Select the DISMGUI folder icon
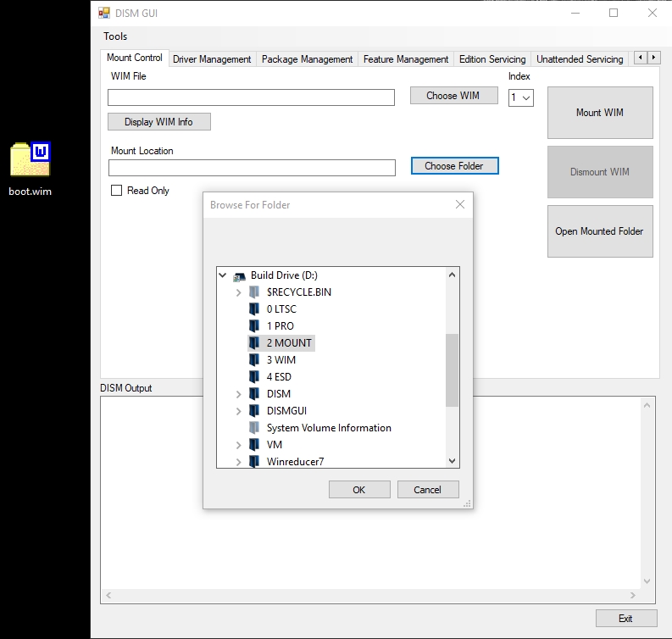This screenshot has width=672, height=639. [x=254, y=410]
